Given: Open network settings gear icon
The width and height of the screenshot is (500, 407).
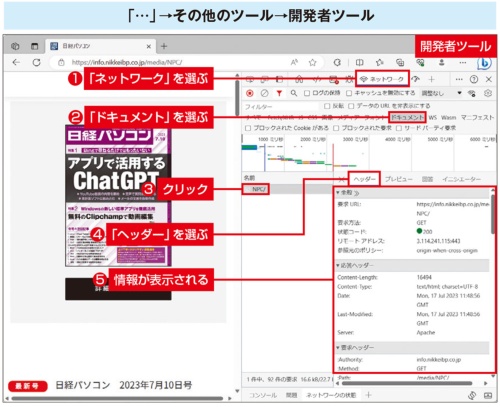Looking at the screenshot, I should click(488, 93).
